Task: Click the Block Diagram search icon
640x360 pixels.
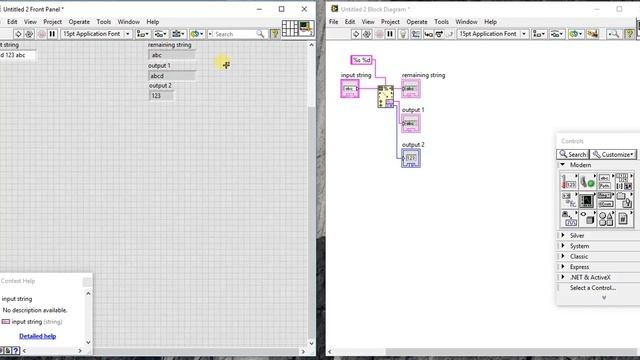Action: (613, 34)
